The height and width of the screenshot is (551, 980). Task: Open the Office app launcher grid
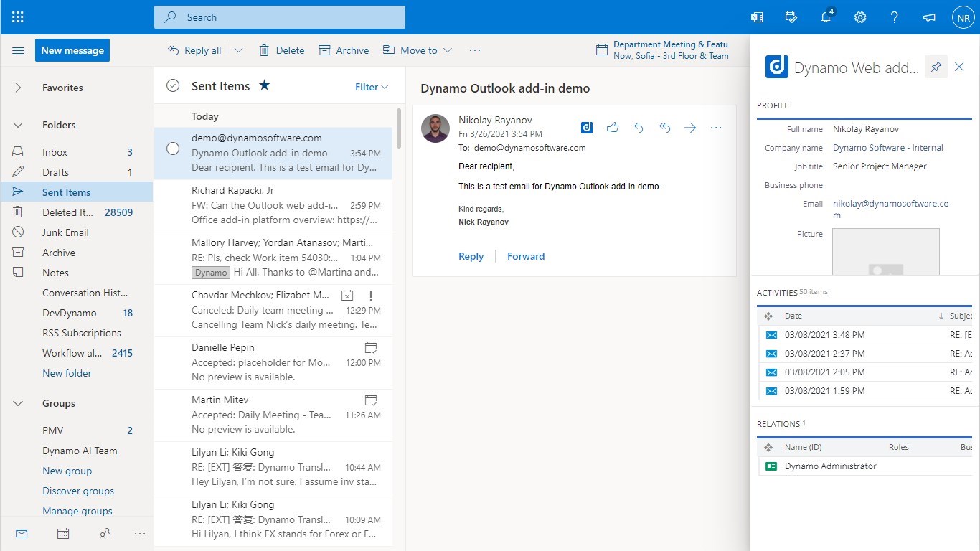click(x=18, y=17)
